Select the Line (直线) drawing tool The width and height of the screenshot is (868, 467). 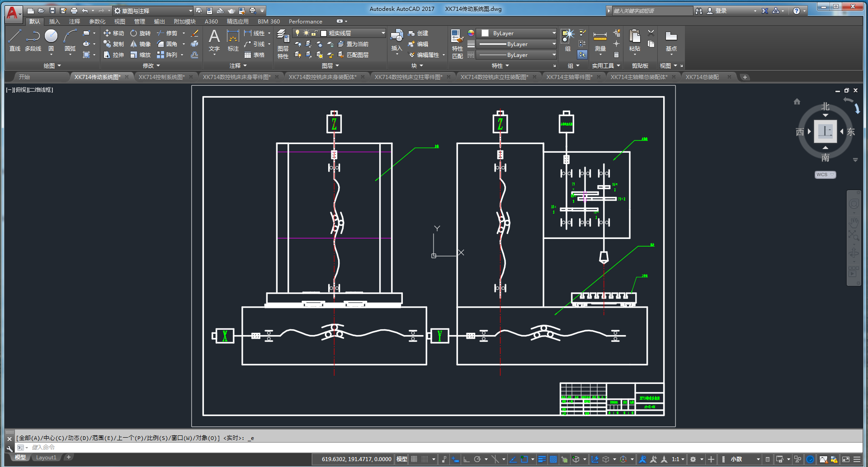click(14, 40)
